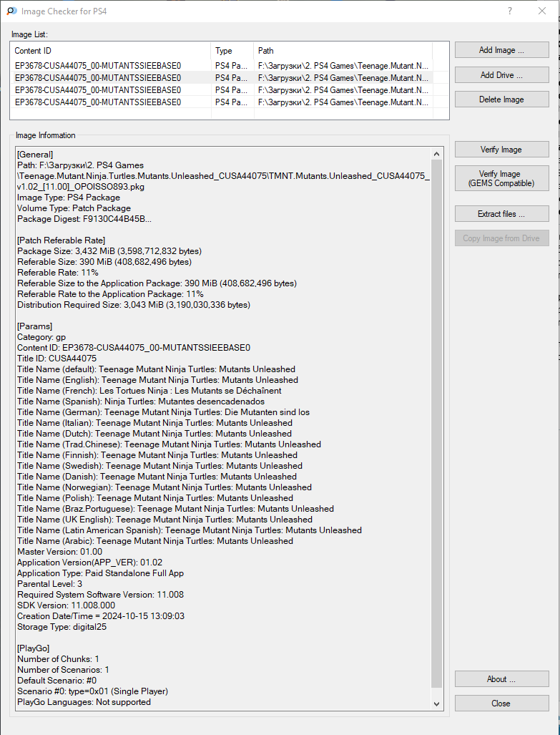
Task: Click the Add Image button
Action: pyautogui.click(x=501, y=50)
